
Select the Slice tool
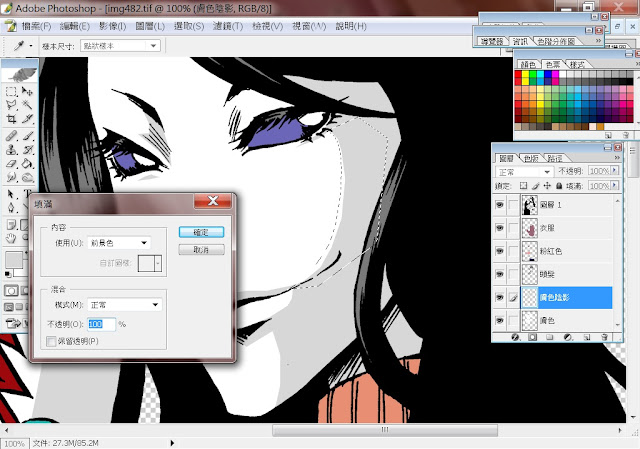(x=27, y=119)
